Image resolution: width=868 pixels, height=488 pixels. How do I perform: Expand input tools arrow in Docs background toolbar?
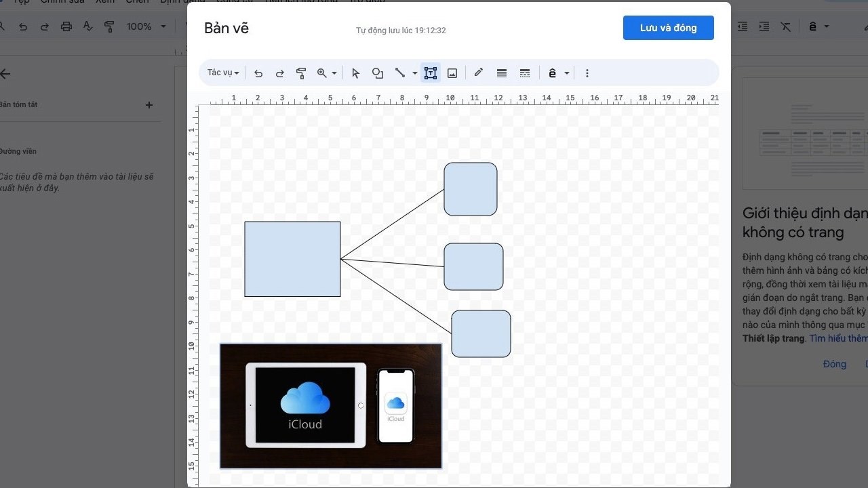[x=827, y=26]
